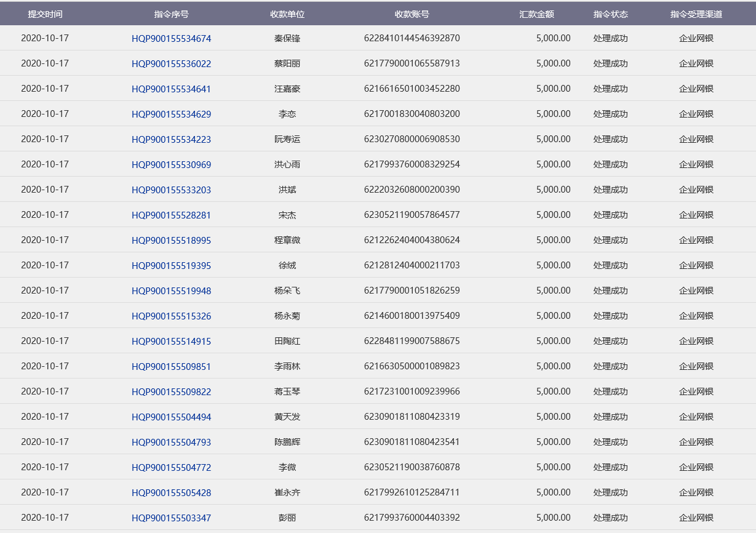Click instruction number HQP900155519395
Image resolution: width=756 pixels, height=533 pixels.
(x=171, y=266)
